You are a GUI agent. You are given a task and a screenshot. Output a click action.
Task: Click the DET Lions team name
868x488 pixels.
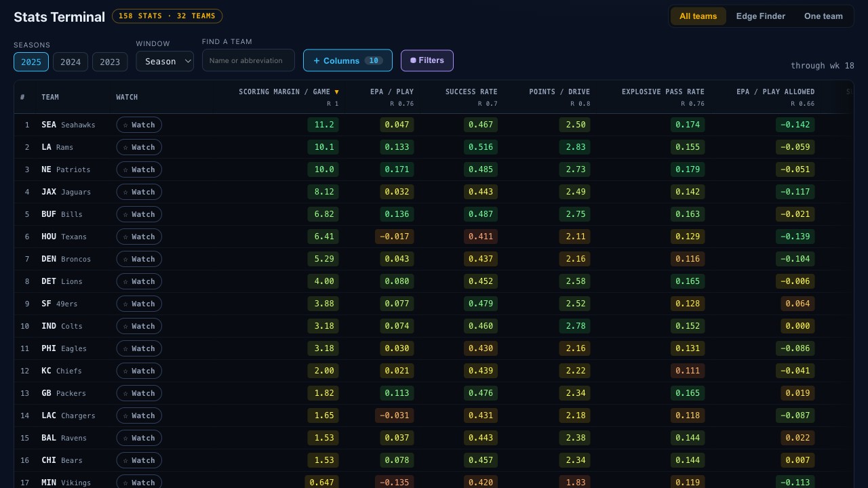click(x=62, y=281)
